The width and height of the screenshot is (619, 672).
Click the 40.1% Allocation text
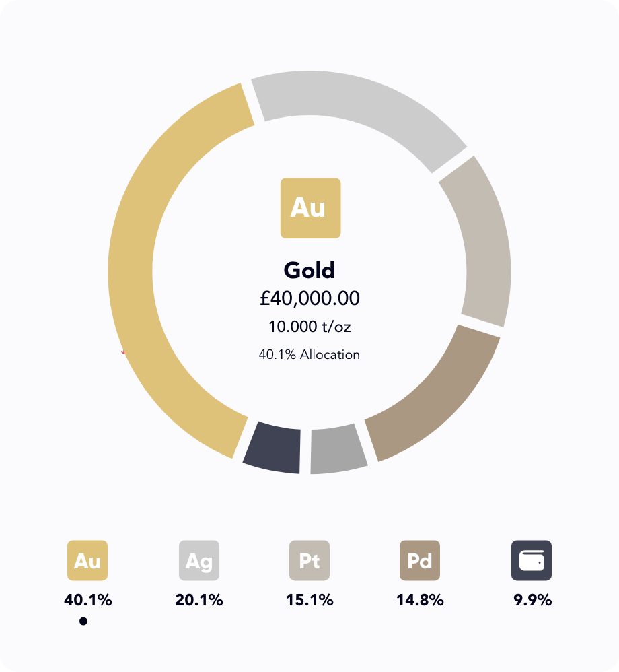coord(309,354)
